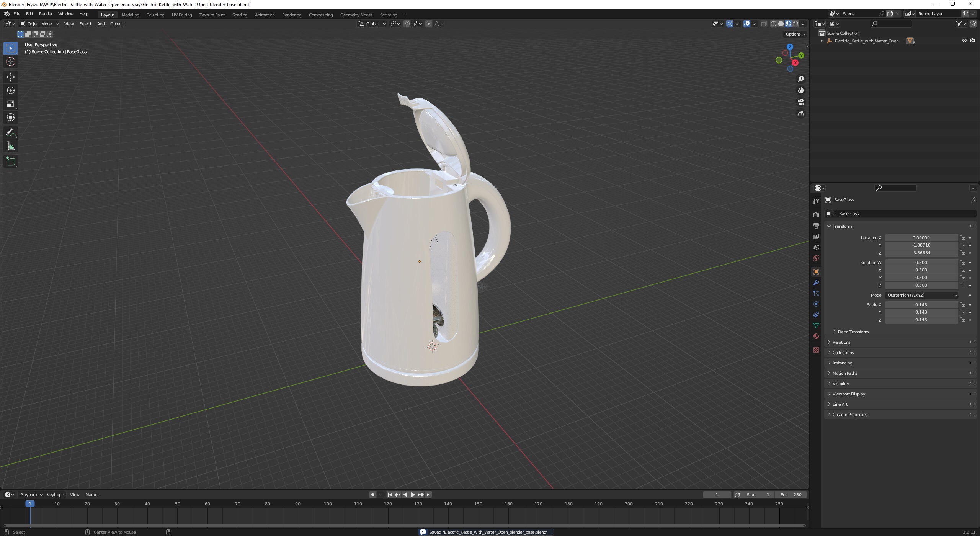
Task: Open the Object Mode dropdown
Action: 39,24
